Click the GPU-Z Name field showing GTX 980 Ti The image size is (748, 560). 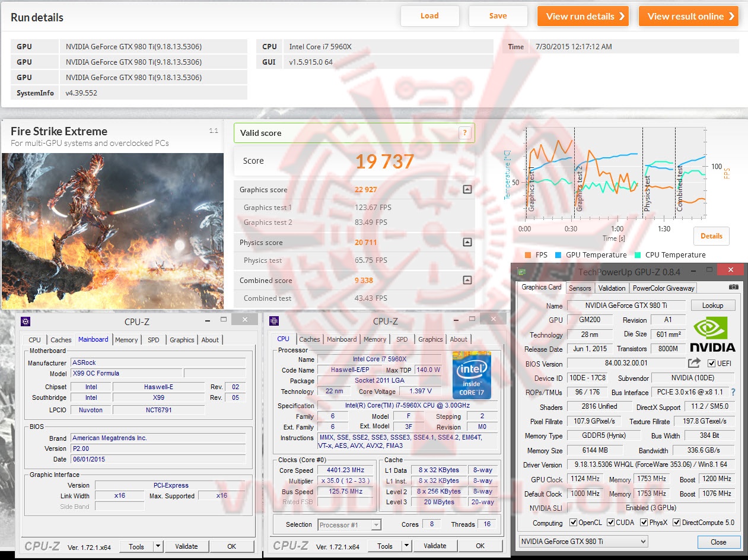[626, 306]
